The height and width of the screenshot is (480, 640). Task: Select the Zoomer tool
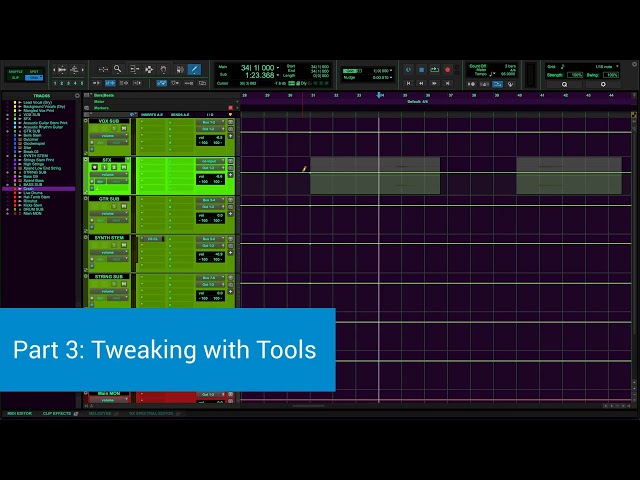pos(118,69)
